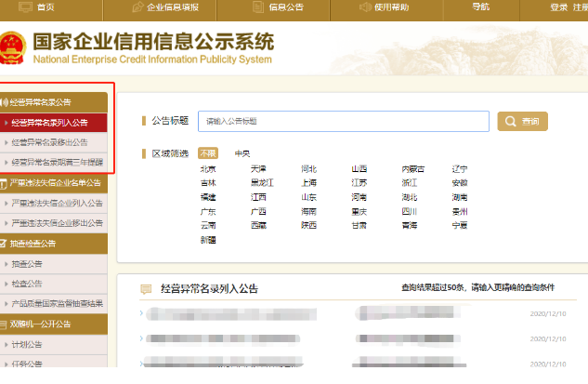The image size is (588, 384).
Task: Open 产品质量国家监督抽查结果 sidebar item
Action: (54, 303)
